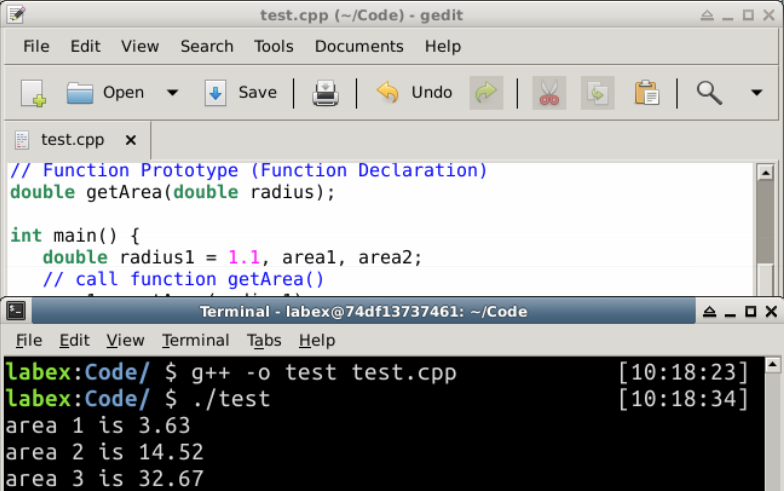
Task: Open the Tabs menu in terminal
Action: pos(264,340)
